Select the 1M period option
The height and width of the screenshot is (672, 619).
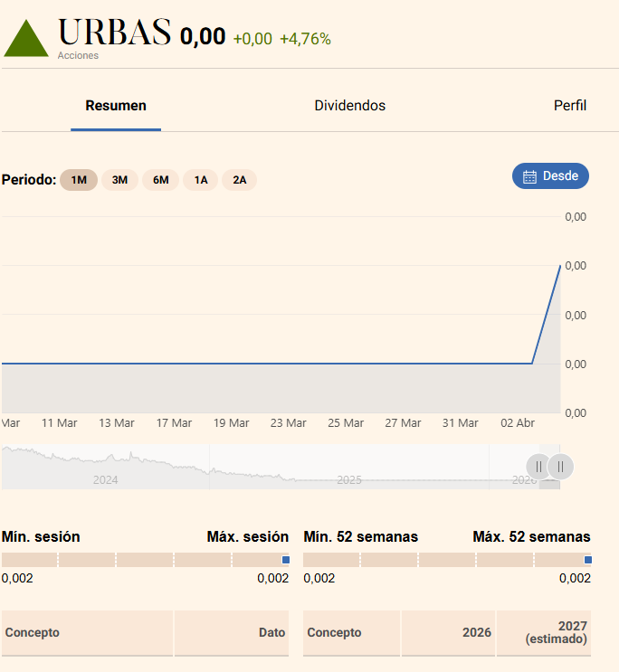79,180
